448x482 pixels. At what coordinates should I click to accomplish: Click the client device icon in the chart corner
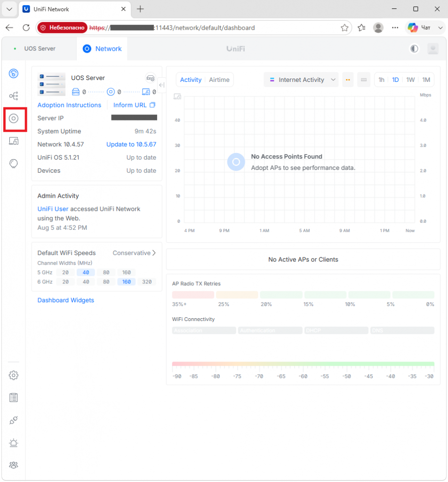click(x=177, y=97)
